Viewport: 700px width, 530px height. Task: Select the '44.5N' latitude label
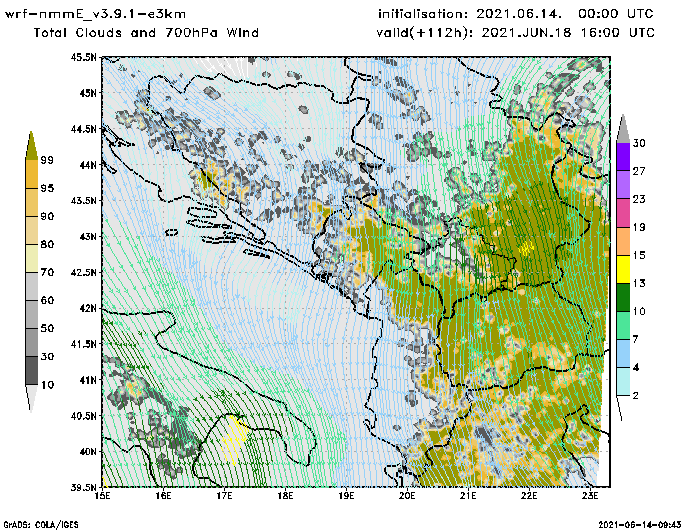pyautogui.click(x=83, y=129)
